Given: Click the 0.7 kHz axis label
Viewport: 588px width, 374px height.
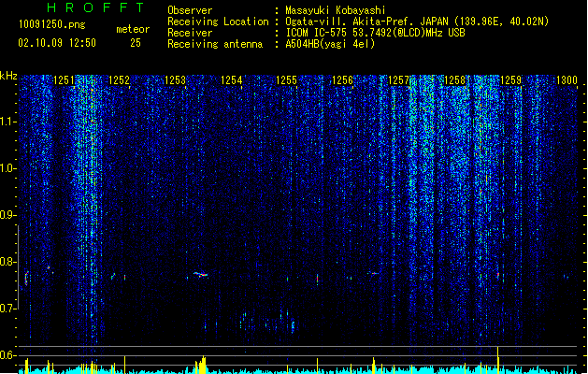Looking at the screenshot, I should 8,309.
